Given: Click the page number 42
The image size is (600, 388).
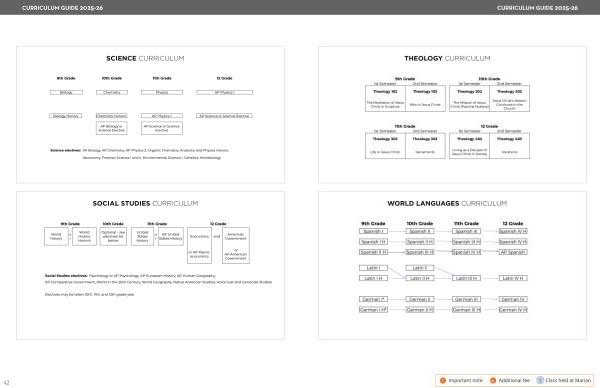Looking at the screenshot, I should (x=7, y=382).
